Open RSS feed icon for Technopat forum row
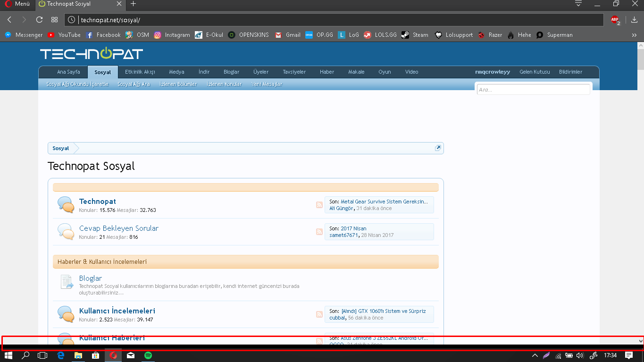 point(319,205)
